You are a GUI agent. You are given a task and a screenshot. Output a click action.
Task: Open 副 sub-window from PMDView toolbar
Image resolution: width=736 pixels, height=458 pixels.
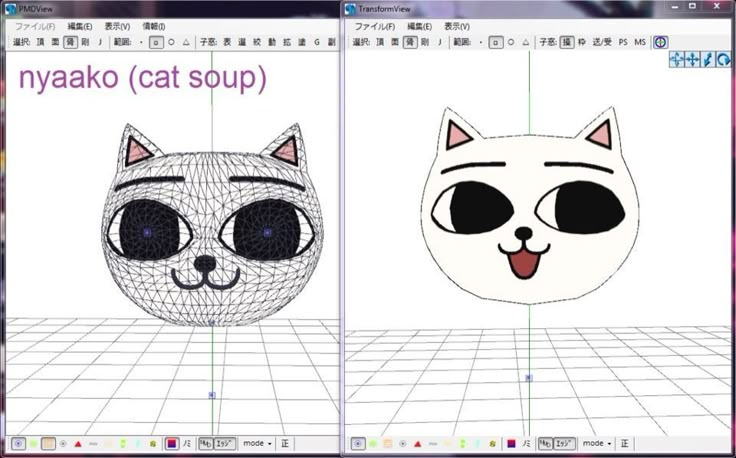(x=332, y=42)
